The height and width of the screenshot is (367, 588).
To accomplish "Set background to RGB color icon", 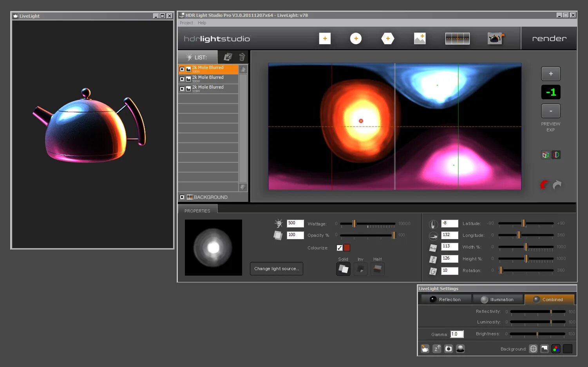I will [556, 349].
